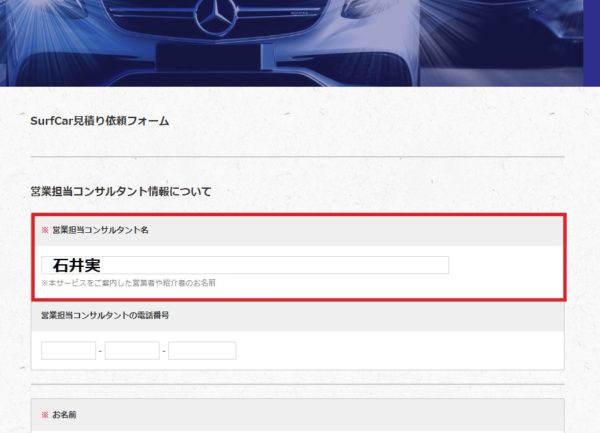Click the 石井実 text inside the field
This screenshot has width=600, height=433.
(x=77, y=265)
